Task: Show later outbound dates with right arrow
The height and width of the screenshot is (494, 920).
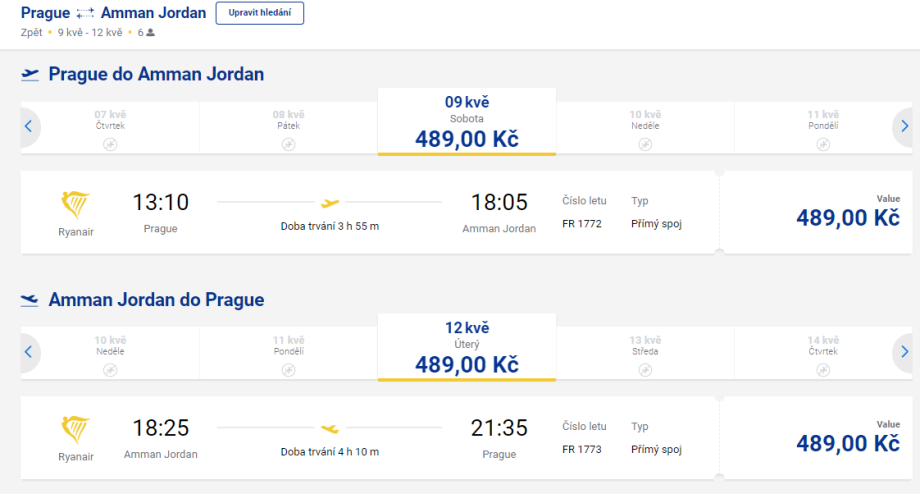Action: coord(903,126)
